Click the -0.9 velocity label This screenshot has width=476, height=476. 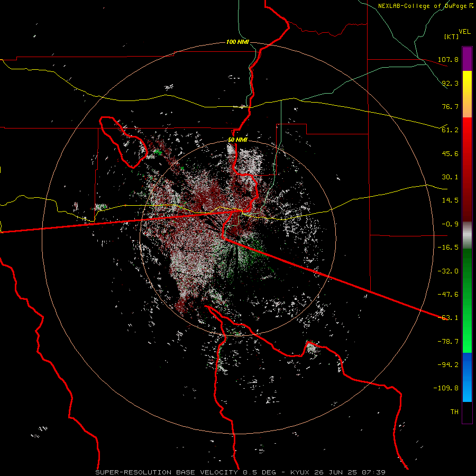coord(450,224)
